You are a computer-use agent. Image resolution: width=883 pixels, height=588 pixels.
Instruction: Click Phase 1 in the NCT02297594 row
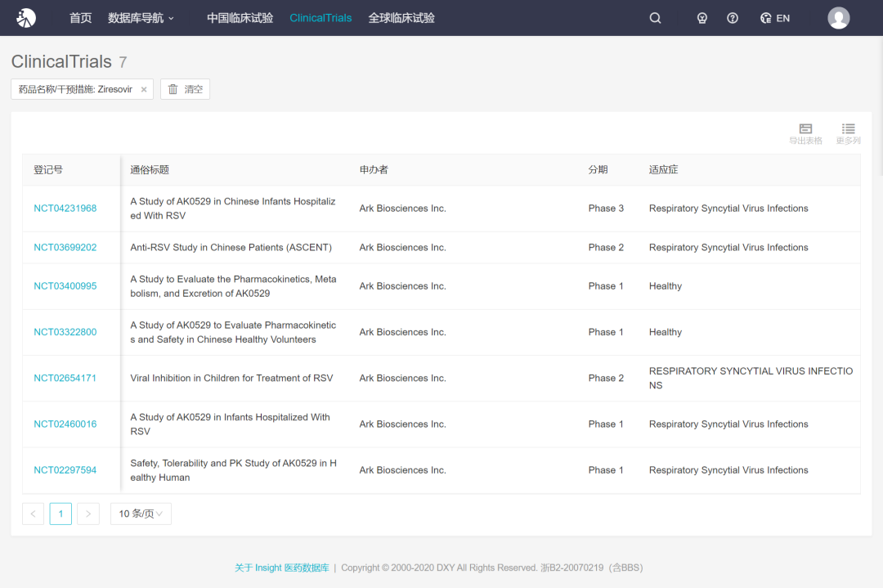pyautogui.click(x=606, y=470)
